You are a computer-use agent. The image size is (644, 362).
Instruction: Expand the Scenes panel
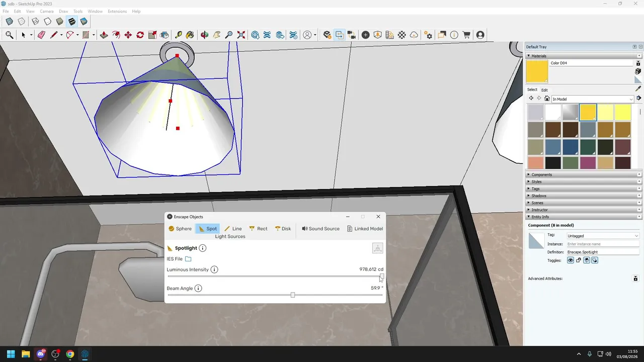[584, 203]
